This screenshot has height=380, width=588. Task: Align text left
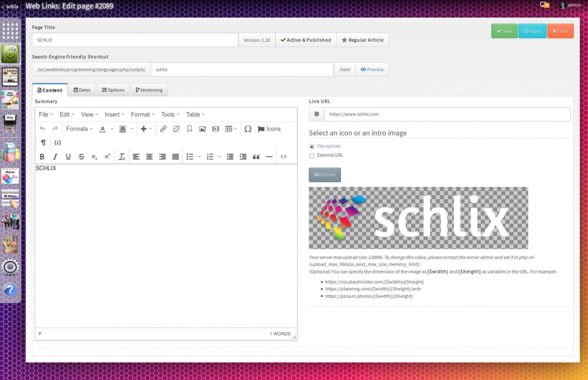tap(136, 157)
